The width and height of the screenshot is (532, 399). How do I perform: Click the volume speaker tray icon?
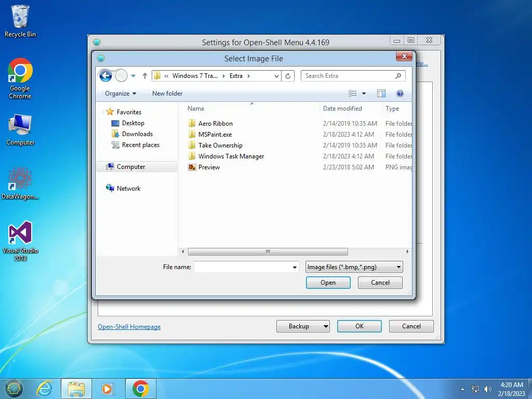[x=487, y=389]
